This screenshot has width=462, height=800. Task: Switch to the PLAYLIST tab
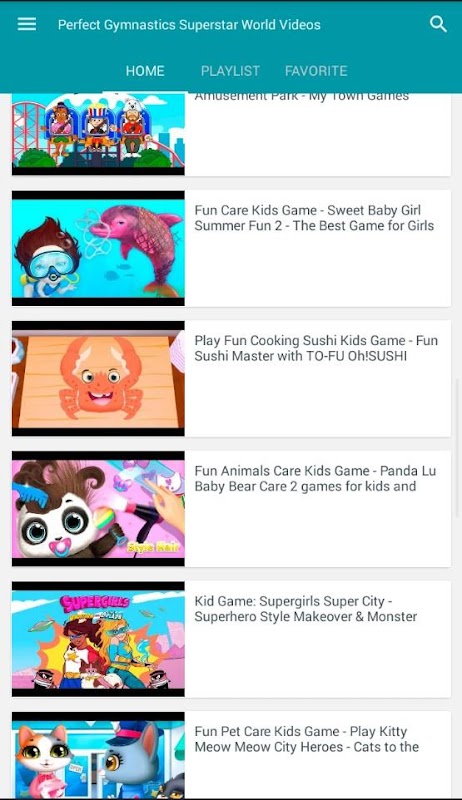[230, 71]
